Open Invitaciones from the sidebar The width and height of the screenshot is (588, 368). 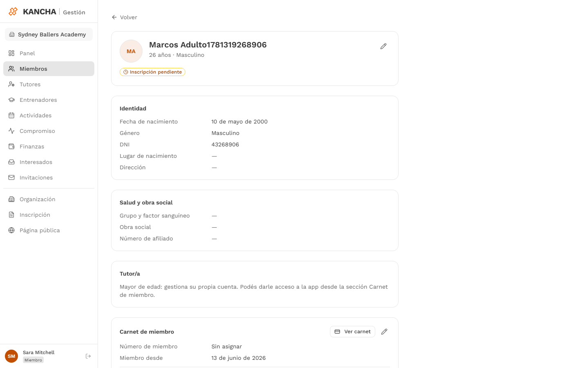tap(49, 177)
